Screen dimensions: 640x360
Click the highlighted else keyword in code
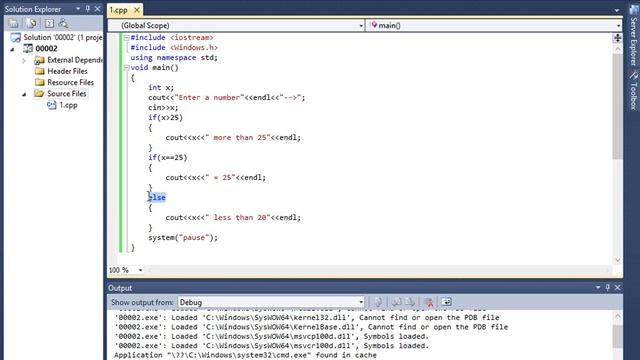coord(157,198)
